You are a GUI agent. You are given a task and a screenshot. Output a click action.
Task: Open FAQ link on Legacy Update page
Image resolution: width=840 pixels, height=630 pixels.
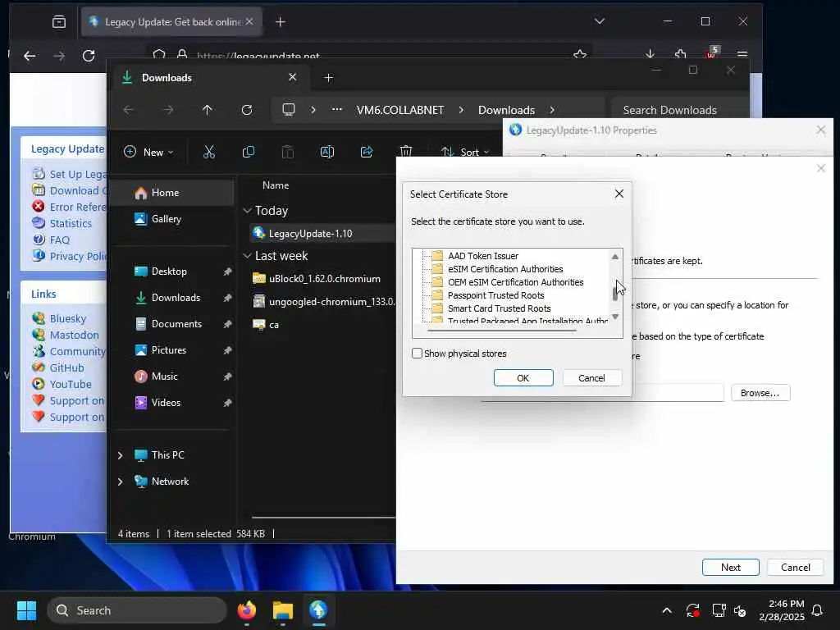(x=59, y=240)
